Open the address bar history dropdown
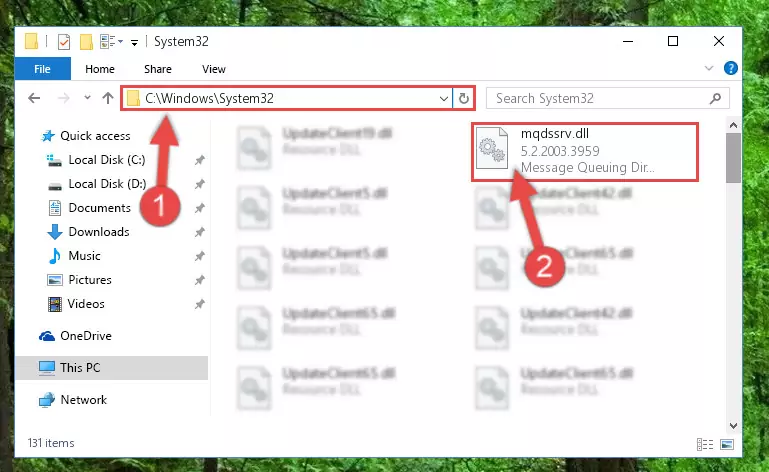This screenshot has width=769, height=472. pos(444,99)
